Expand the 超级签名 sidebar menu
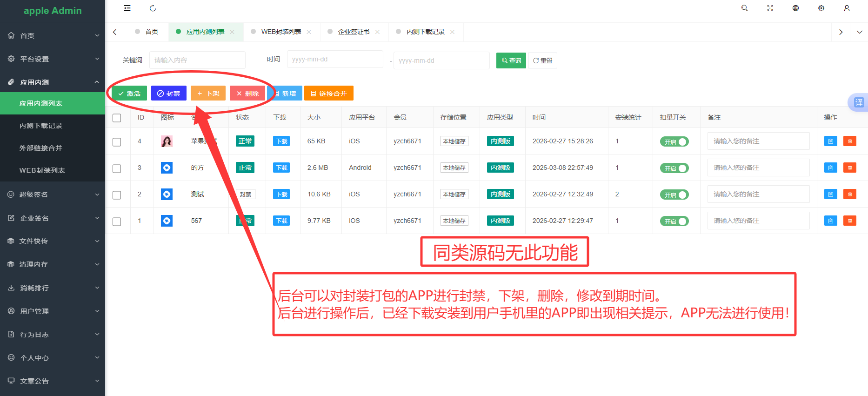 (x=53, y=195)
